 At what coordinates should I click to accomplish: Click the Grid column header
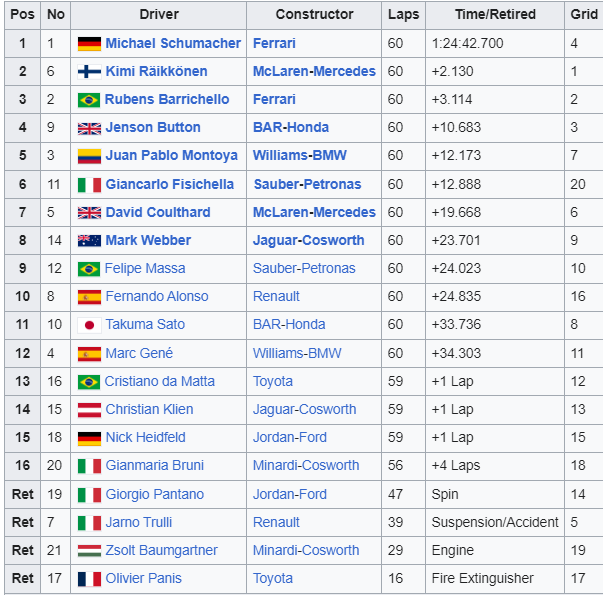click(584, 15)
